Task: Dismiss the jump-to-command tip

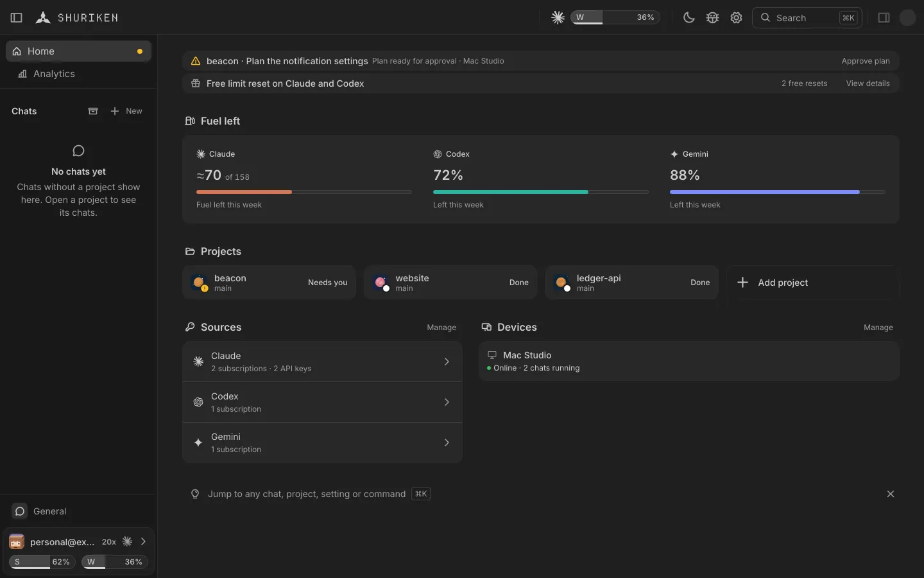Action: click(891, 494)
